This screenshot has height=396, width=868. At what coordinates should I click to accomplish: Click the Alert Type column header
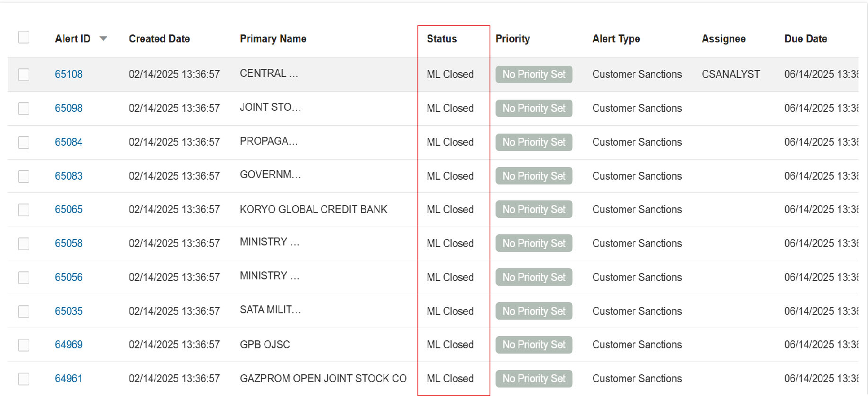(616, 39)
